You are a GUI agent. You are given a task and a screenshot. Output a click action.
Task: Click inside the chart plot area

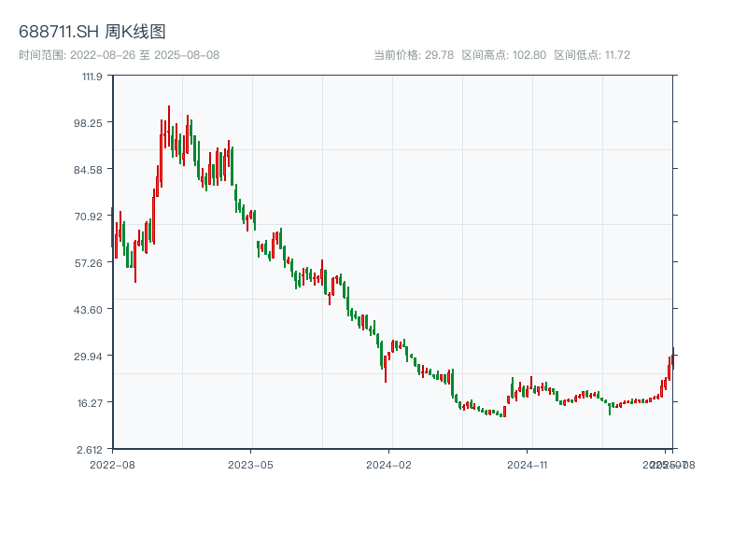(392, 261)
